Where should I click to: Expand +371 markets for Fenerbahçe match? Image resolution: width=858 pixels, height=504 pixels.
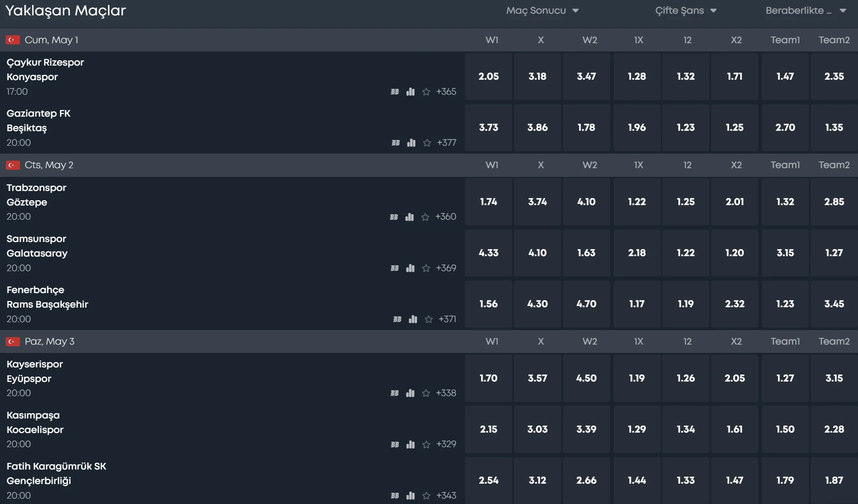coord(447,319)
